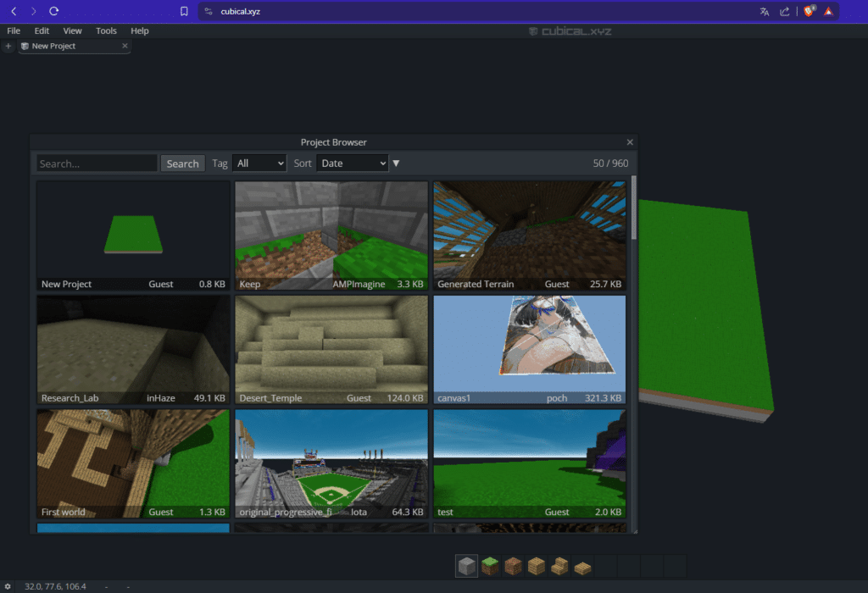The height and width of the screenshot is (593, 868).
Task: Open the File menu
Action: pyautogui.click(x=14, y=31)
